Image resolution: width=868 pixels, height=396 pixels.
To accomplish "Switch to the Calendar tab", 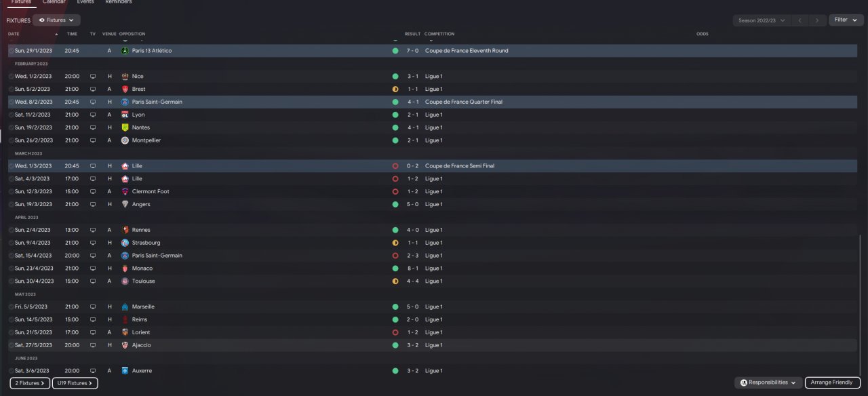I will (x=54, y=2).
